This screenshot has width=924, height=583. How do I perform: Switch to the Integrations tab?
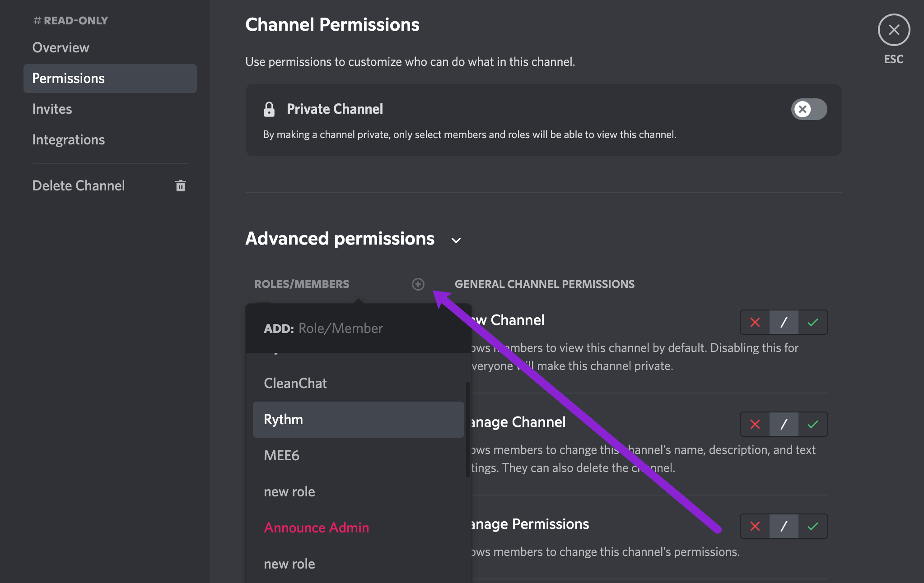(69, 140)
